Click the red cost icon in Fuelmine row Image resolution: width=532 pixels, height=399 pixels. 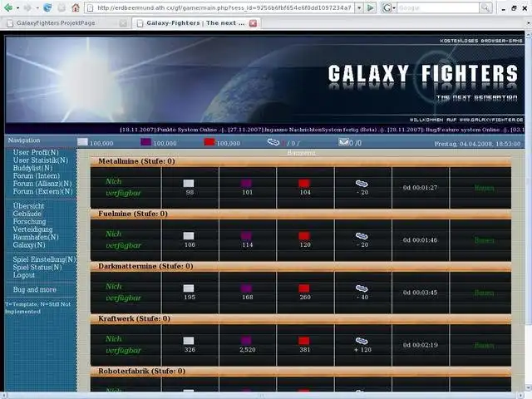click(x=304, y=236)
